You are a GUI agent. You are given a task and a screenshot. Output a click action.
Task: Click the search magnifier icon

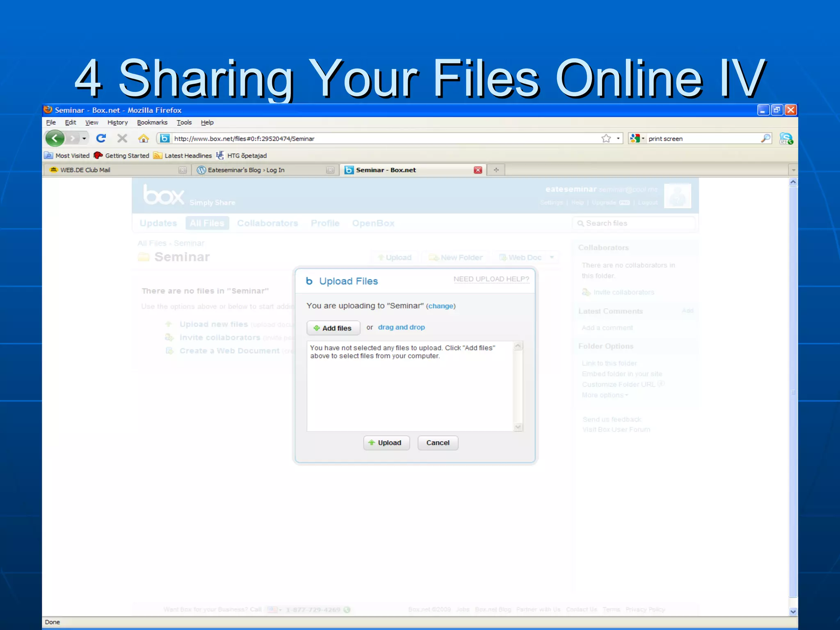pyautogui.click(x=765, y=138)
